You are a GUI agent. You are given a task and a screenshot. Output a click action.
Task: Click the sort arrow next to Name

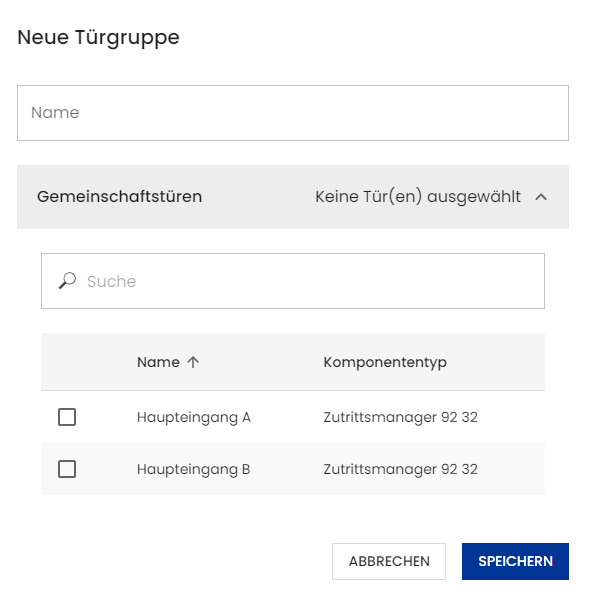[193, 362]
